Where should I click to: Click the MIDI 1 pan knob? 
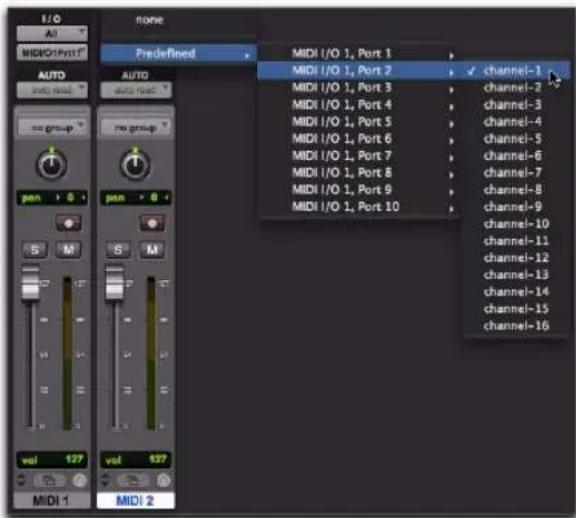52,164
